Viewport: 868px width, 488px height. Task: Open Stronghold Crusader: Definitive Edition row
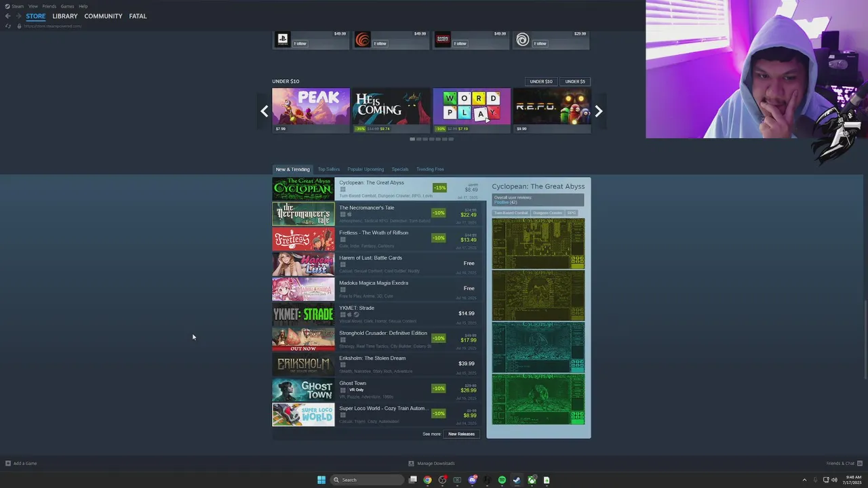(377, 339)
